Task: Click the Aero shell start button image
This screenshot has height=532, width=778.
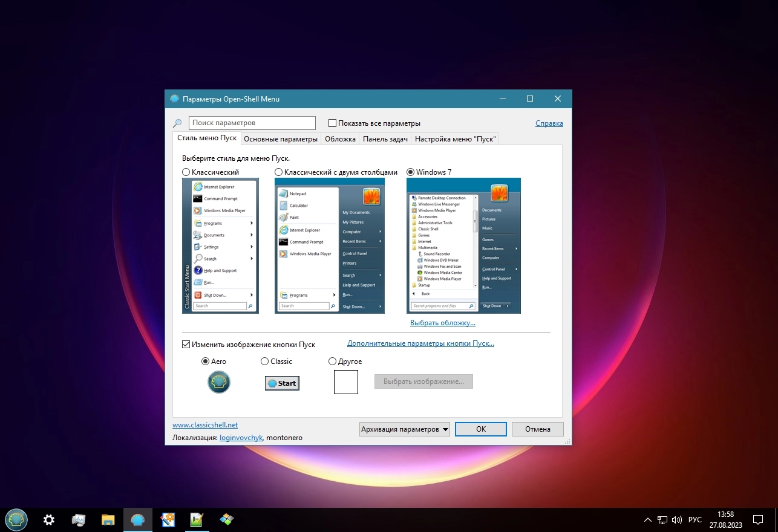Action: [219, 382]
